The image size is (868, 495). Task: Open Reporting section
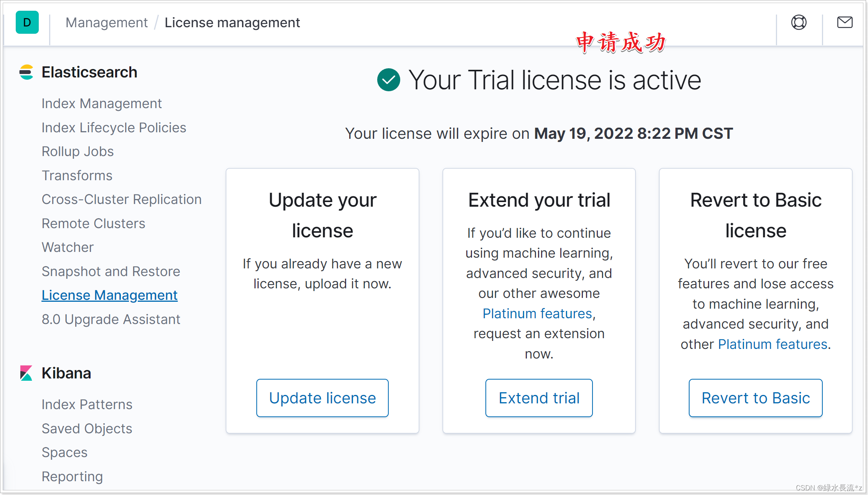[72, 477]
